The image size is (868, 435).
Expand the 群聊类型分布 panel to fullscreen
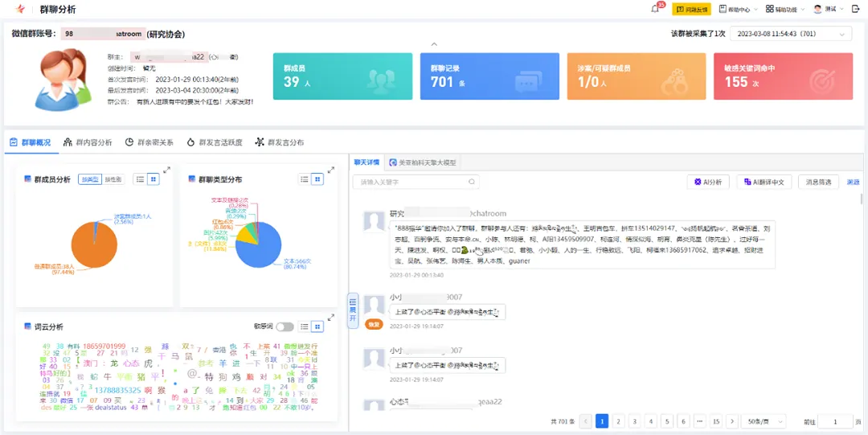(331, 170)
